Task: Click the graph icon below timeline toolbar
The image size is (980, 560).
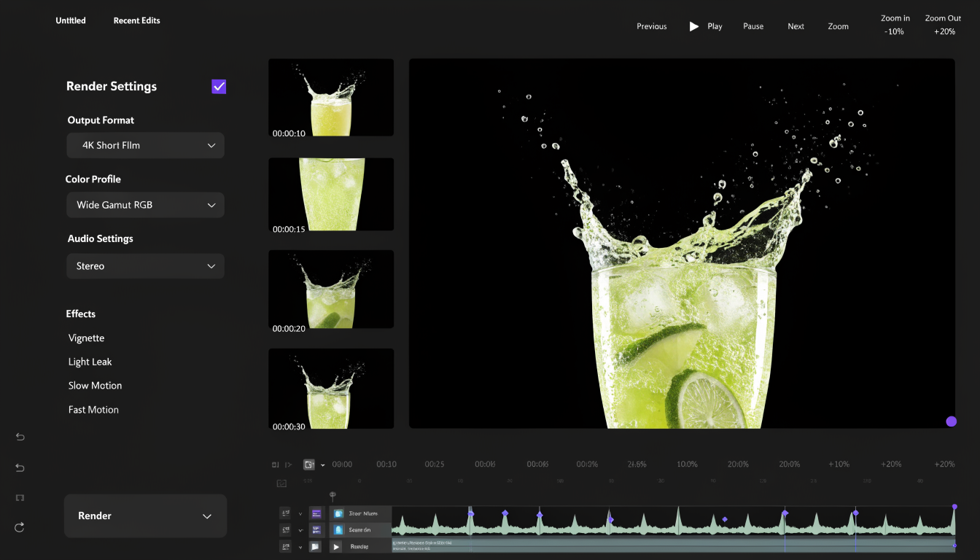Action: pyautogui.click(x=281, y=483)
